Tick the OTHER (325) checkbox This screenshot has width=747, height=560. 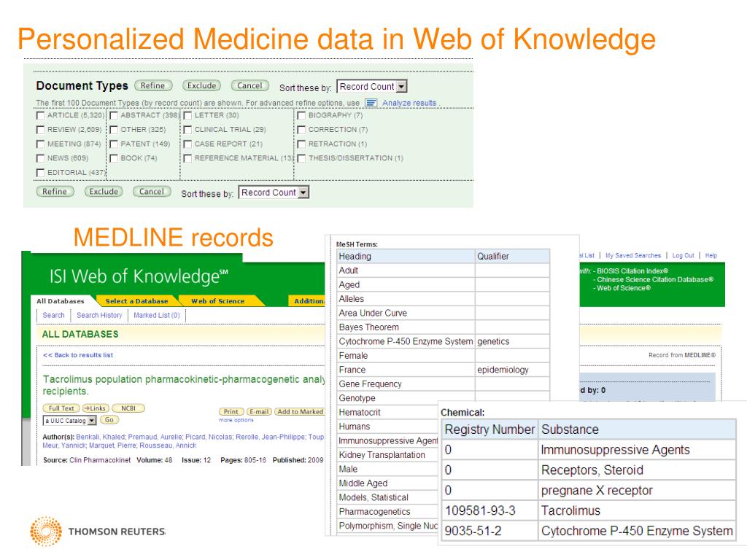(x=114, y=130)
